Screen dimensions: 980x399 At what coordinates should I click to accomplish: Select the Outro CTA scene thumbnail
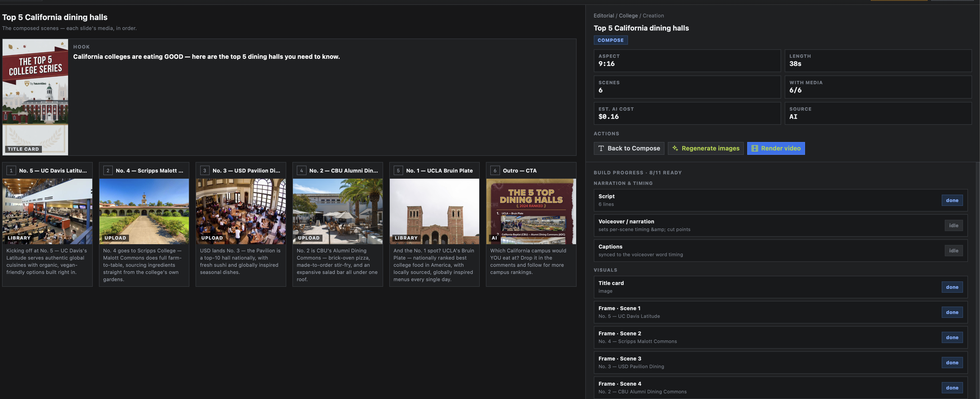click(x=531, y=211)
